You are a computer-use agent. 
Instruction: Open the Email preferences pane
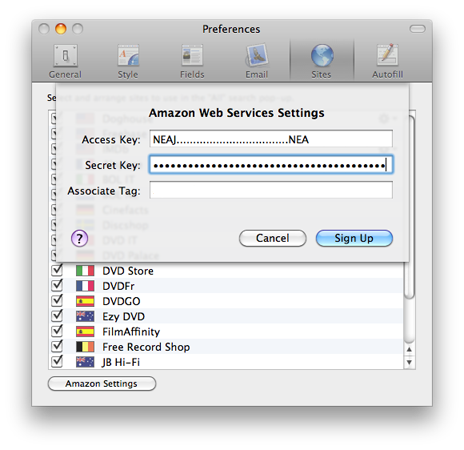(257, 62)
